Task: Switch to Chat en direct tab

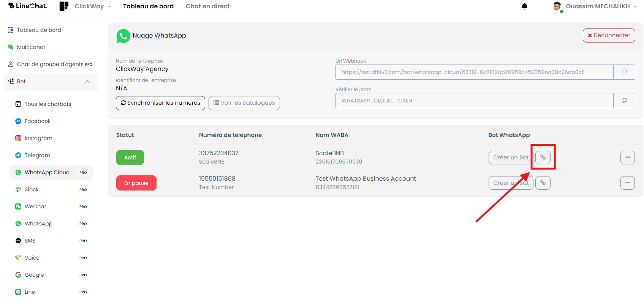Action: [207, 6]
